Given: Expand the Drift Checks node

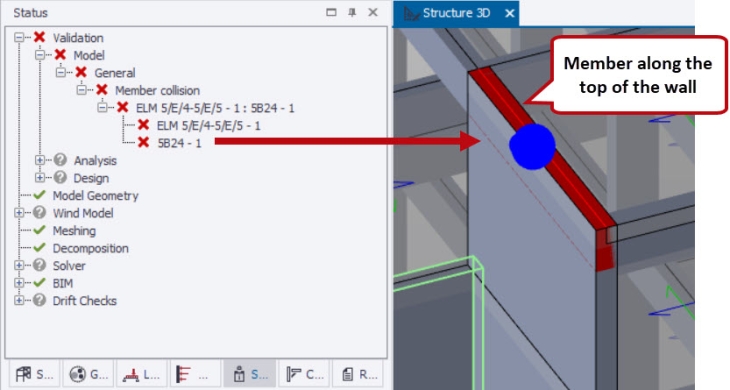Looking at the screenshot, I should 19,300.
